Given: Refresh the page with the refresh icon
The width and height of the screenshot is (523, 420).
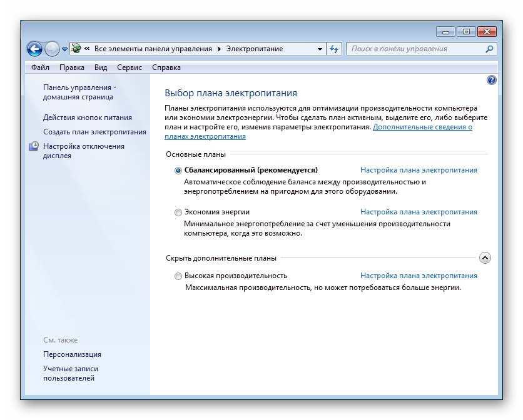Looking at the screenshot, I should point(334,49).
